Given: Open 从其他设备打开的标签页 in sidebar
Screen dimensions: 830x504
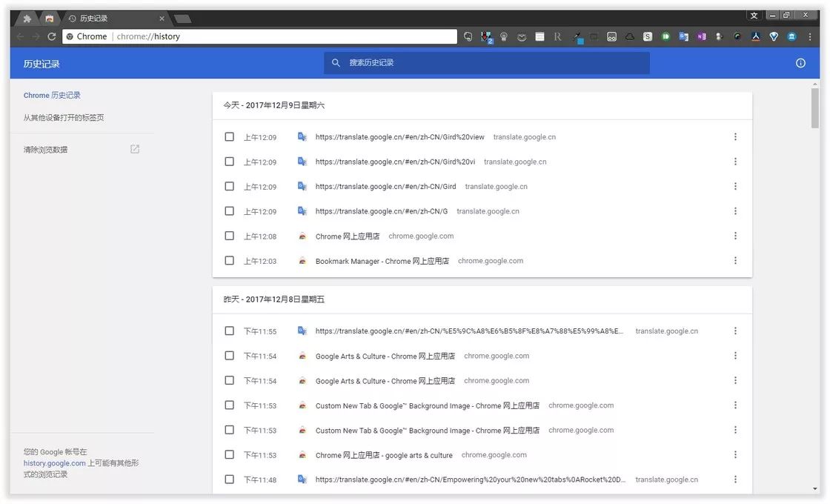Looking at the screenshot, I should click(64, 118).
